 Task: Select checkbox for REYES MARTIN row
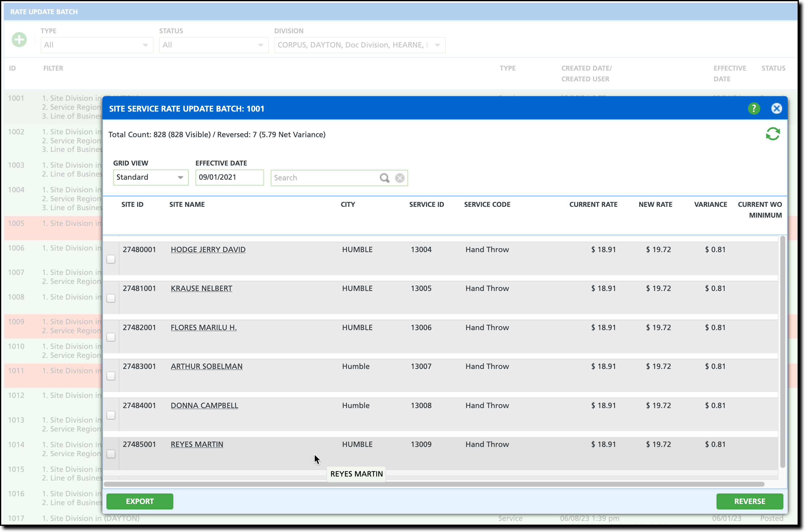pyautogui.click(x=111, y=454)
